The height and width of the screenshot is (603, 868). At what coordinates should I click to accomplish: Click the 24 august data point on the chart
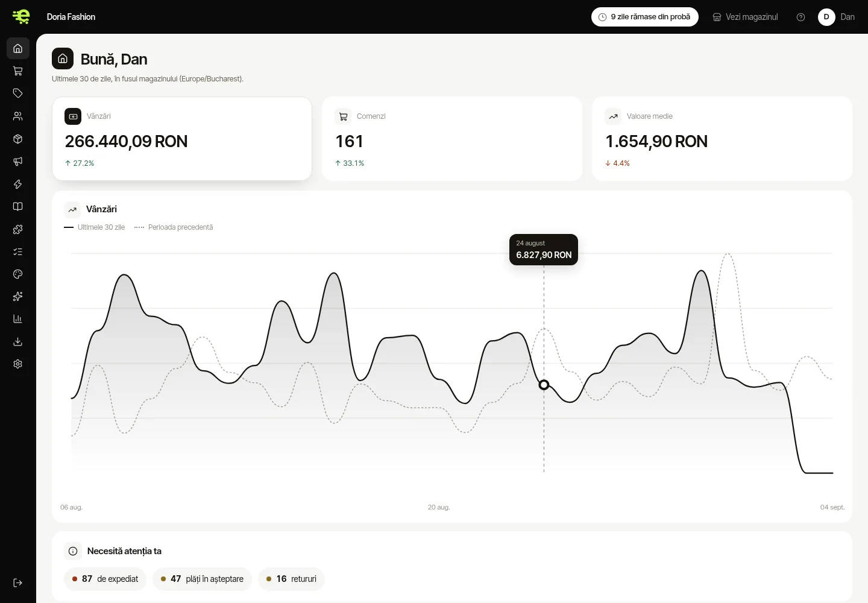coord(544,385)
